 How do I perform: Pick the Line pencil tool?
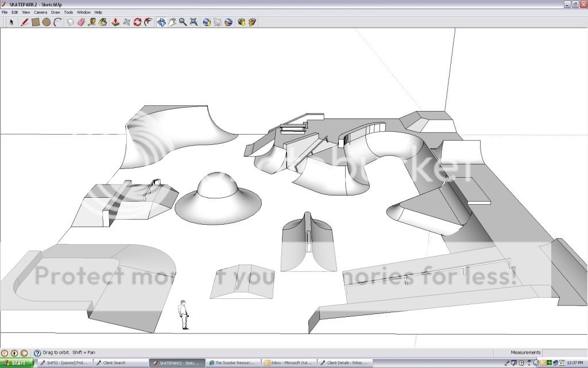[24, 22]
